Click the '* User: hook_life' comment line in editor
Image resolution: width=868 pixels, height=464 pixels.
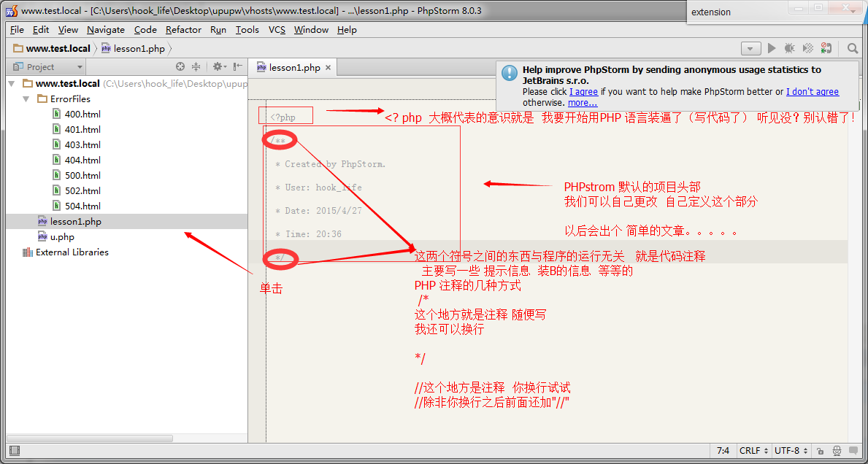coord(318,187)
